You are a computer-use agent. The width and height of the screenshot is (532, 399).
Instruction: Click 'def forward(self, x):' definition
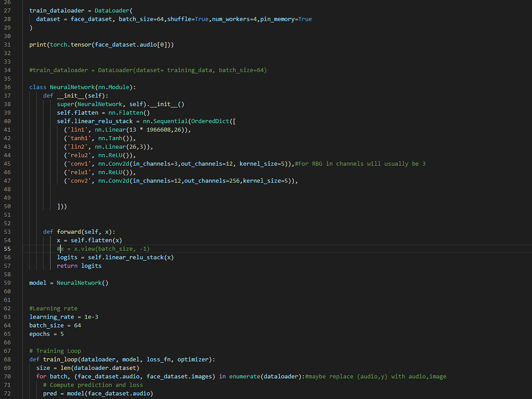coord(79,232)
